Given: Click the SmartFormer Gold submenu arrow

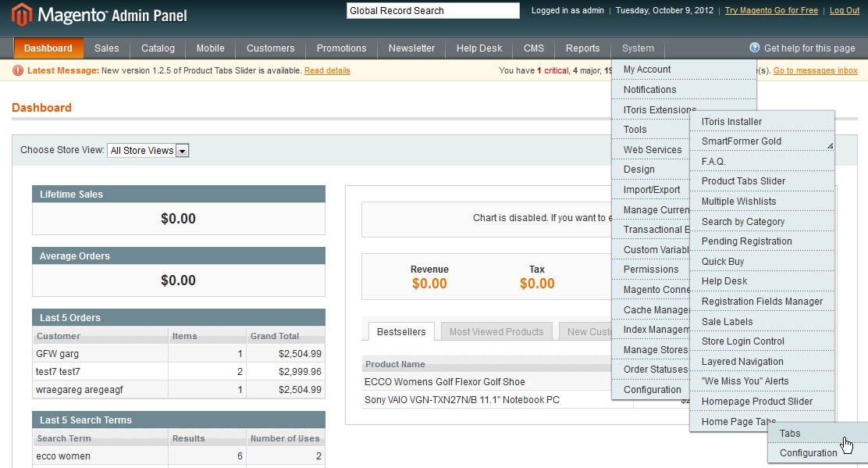Looking at the screenshot, I should click(x=830, y=145).
